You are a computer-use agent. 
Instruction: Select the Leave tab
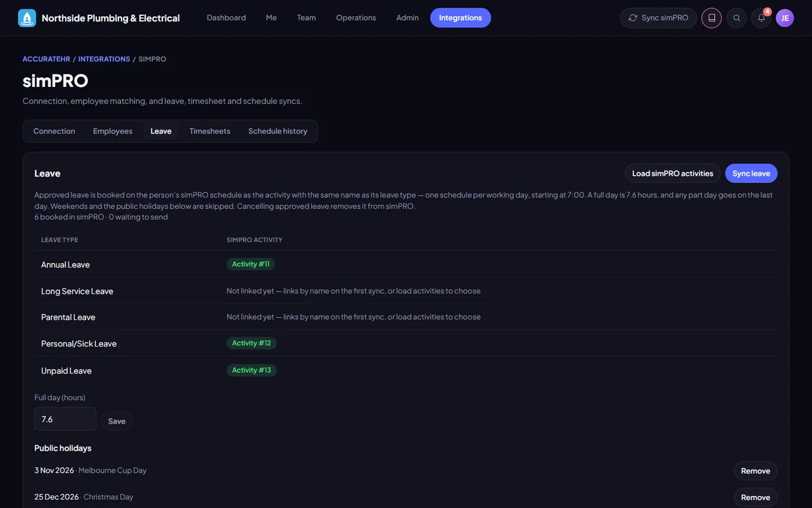161,131
